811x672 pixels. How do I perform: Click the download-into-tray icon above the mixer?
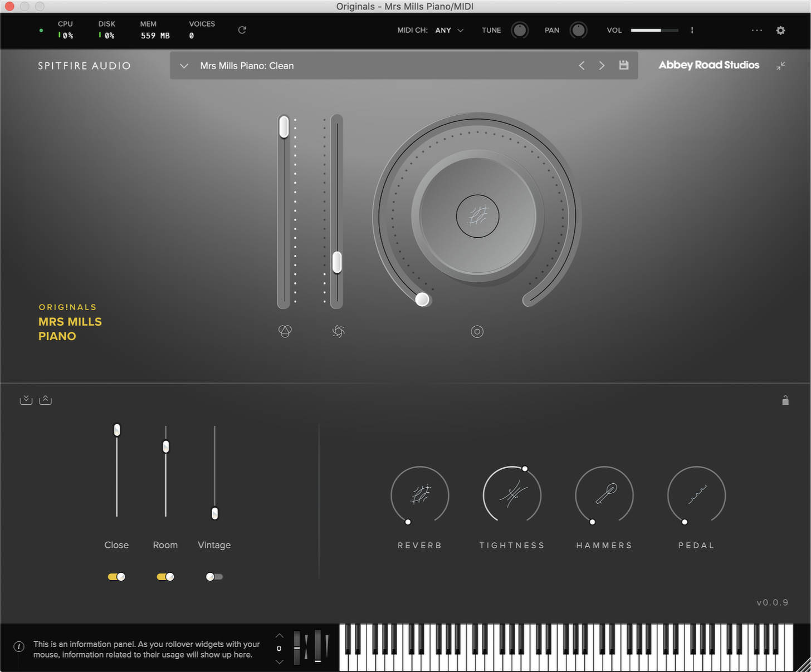(x=26, y=400)
